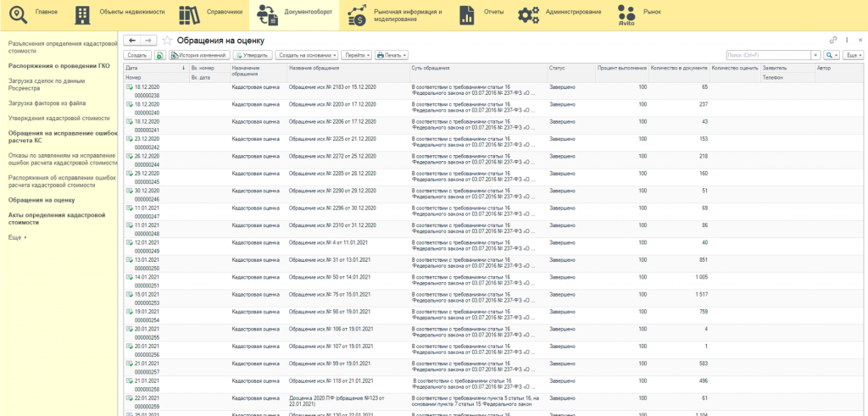Select Обращение исх.№ 4 от 11.01.2021
The image size is (868, 416).
click(x=329, y=243)
